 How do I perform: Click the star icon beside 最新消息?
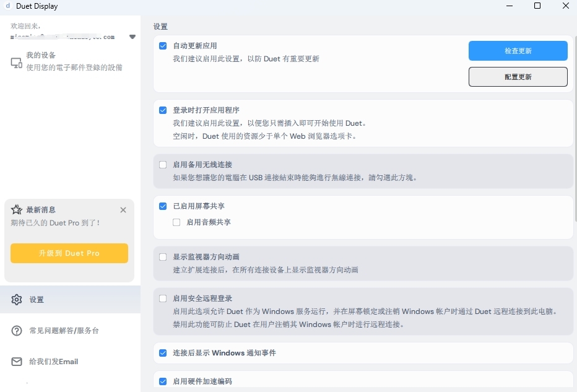pos(17,210)
